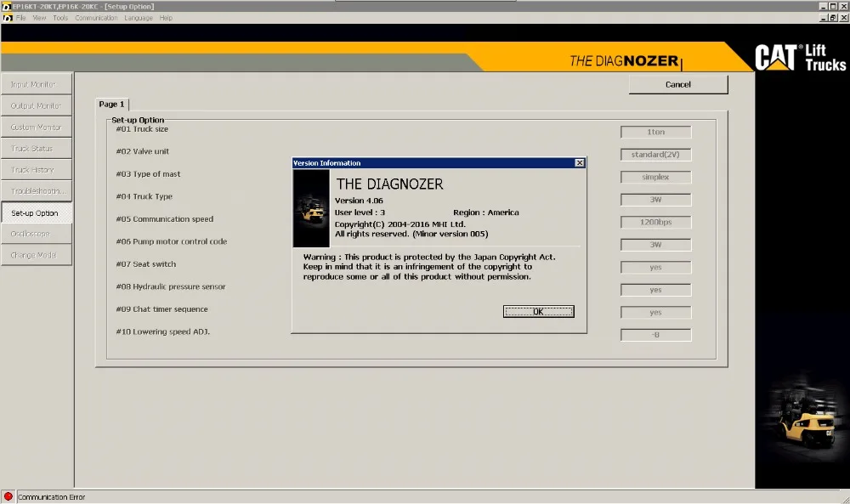Select the Page 1 tab
The width and height of the screenshot is (850, 504).
[x=111, y=104]
